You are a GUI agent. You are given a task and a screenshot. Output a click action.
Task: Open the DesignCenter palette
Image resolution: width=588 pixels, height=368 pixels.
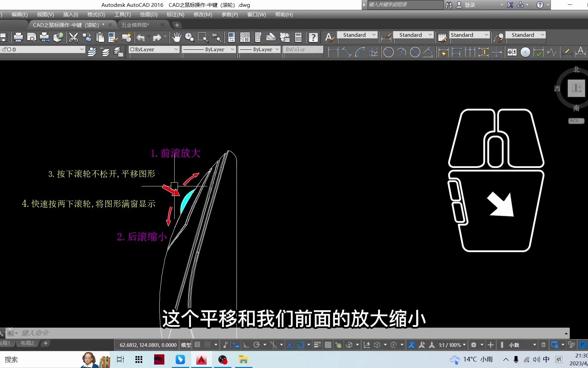click(x=245, y=37)
